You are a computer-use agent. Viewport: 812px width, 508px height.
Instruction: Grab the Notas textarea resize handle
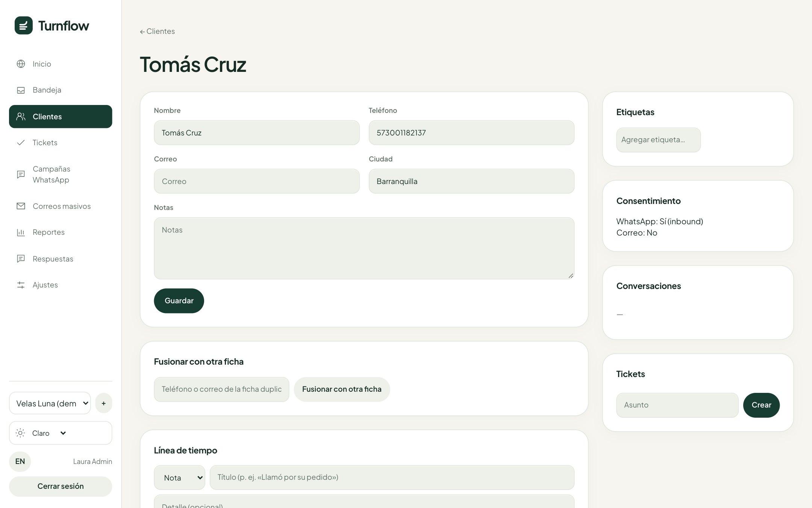coord(571,276)
